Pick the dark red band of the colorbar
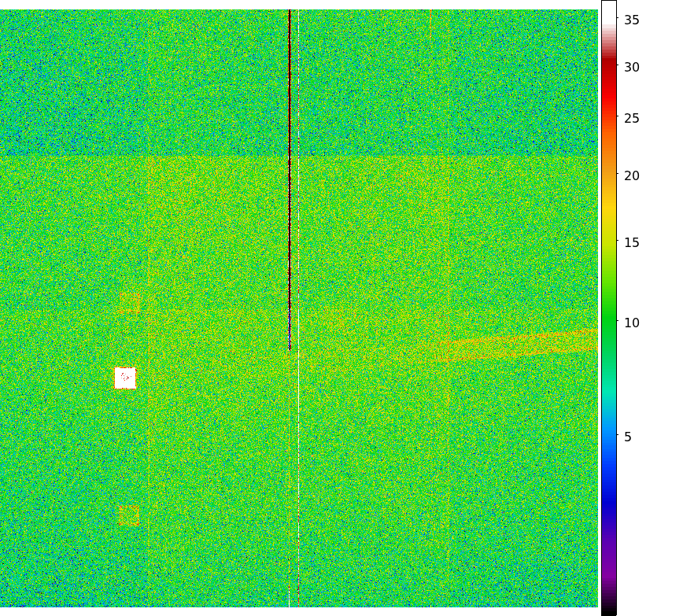683x616 pixels. click(x=609, y=68)
